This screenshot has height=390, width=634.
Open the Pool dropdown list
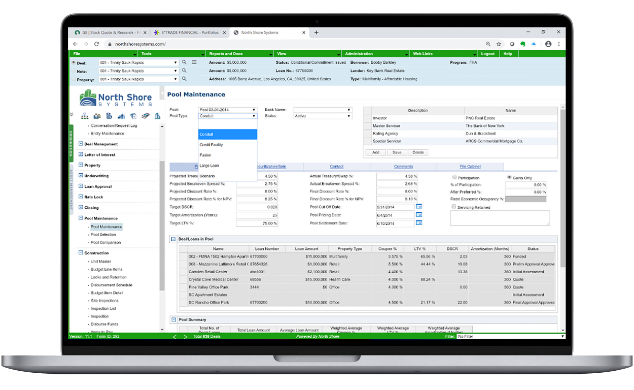[x=228, y=110]
